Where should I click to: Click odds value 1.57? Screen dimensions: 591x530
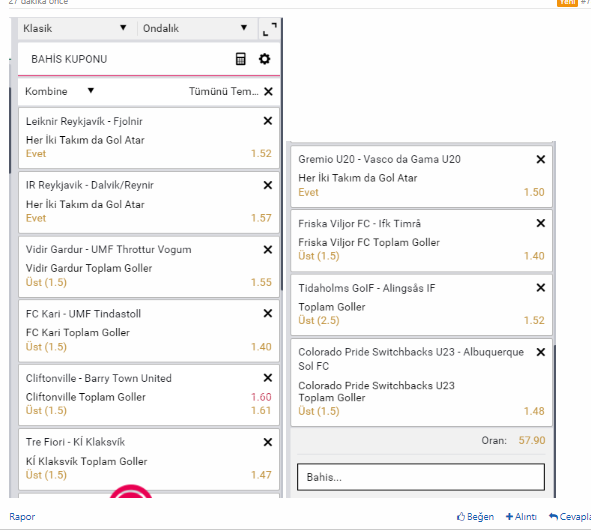pos(261,218)
